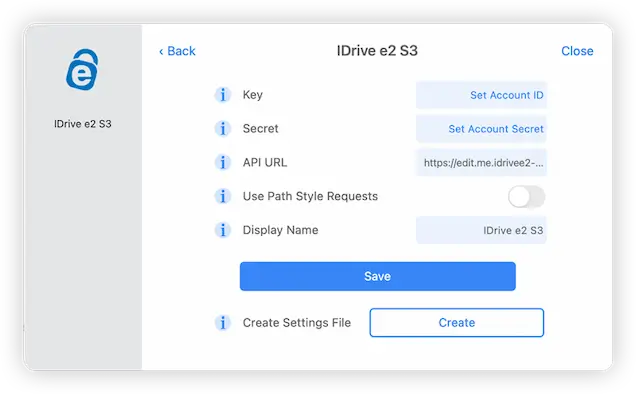
Task: Open the info icon beside API URL
Action: click(223, 162)
